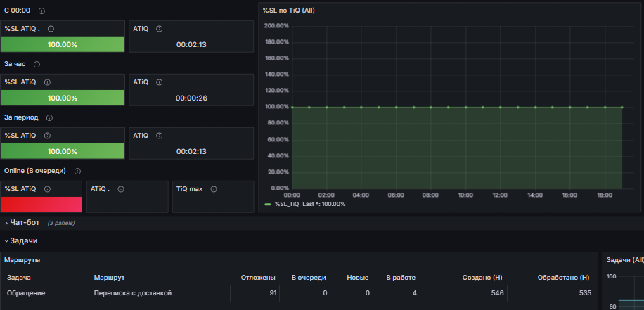
Task: Open info icon beside the За период heading
Action: pos(49,118)
